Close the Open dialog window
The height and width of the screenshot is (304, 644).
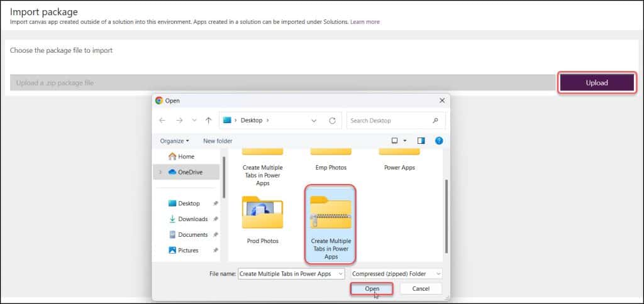pos(442,100)
